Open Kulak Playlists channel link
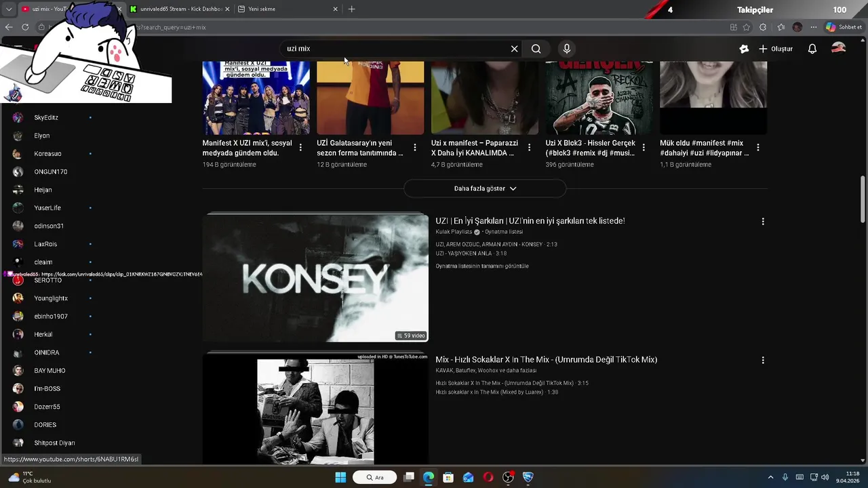 pos(454,232)
